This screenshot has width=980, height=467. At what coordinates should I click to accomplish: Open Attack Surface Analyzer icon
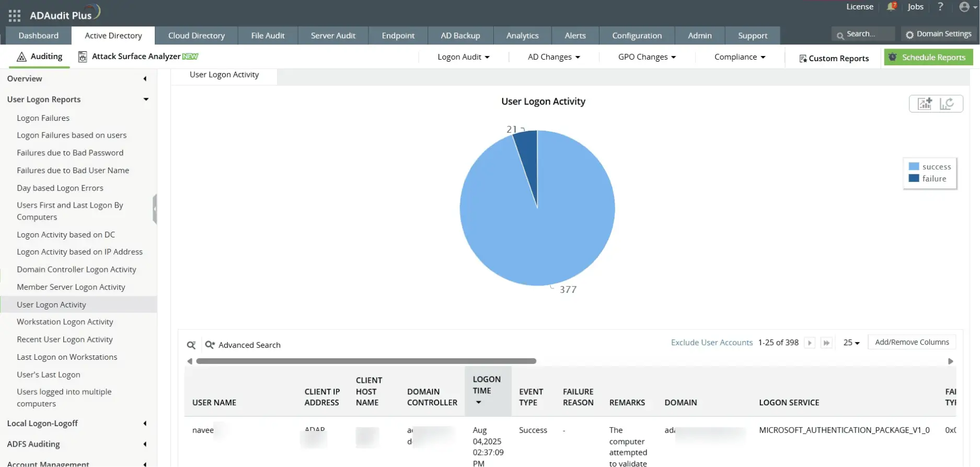(83, 56)
